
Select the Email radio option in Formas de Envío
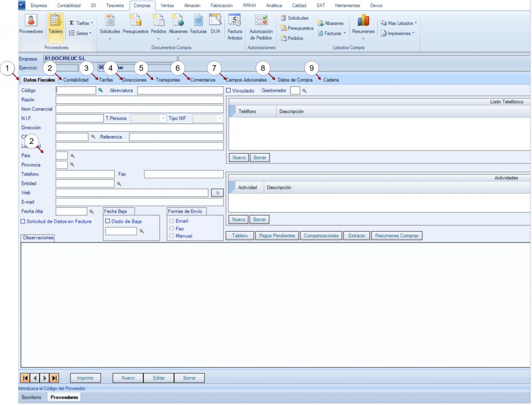pos(171,221)
